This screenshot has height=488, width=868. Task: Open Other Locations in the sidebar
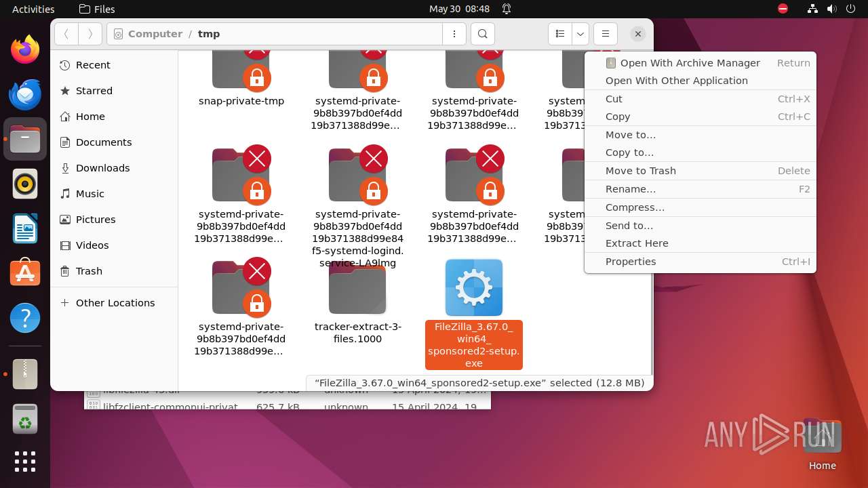pos(114,303)
